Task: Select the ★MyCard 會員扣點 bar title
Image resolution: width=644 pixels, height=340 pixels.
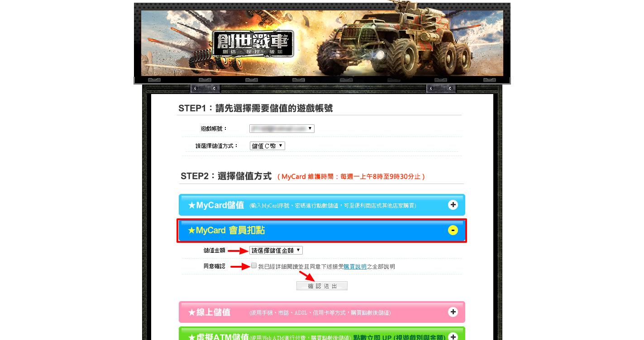Action: point(226,231)
